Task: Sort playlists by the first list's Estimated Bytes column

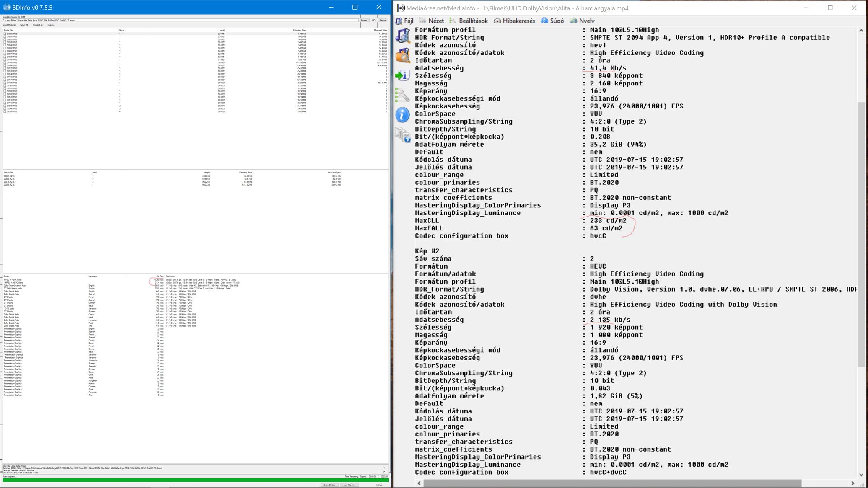Action: (x=300, y=30)
